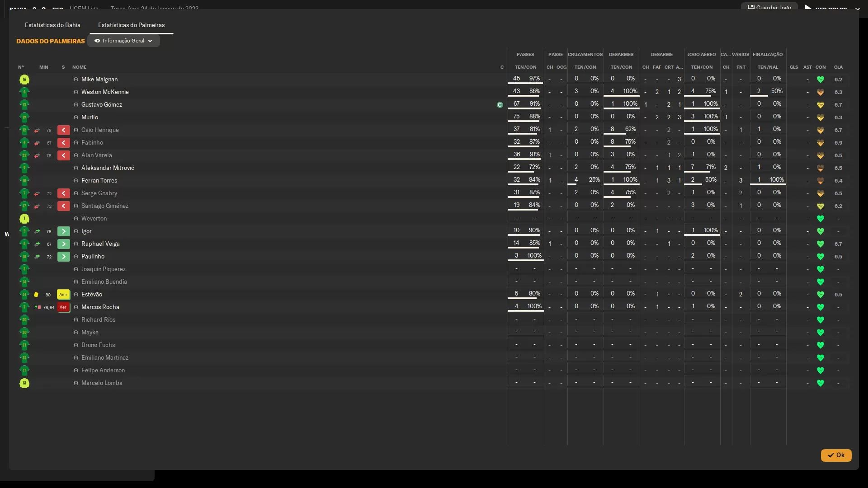Screen dimensions: 868x488
Task: Sort by the GLS goals column header
Action: (794, 67)
